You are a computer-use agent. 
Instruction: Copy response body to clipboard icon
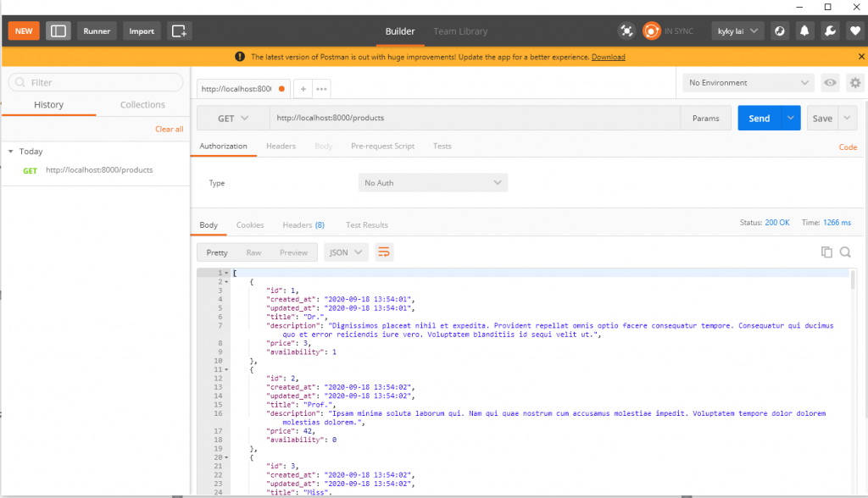826,252
